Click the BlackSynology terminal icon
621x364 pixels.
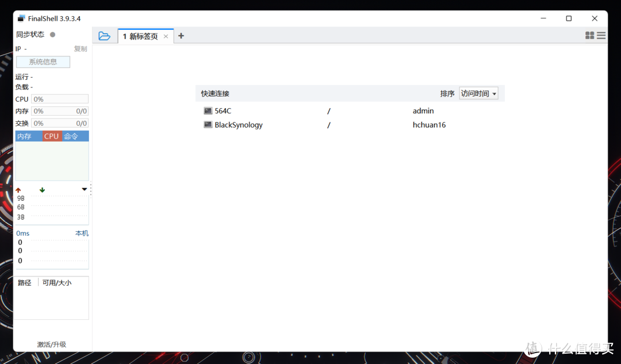[208, 125]
